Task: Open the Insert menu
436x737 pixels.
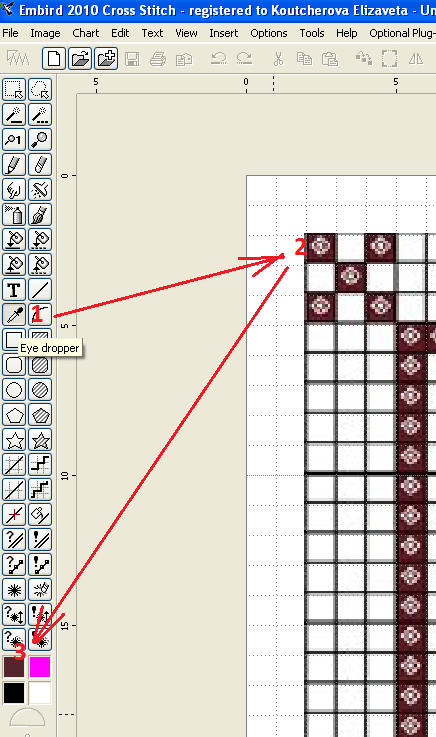Action: (x=224, y=33)
